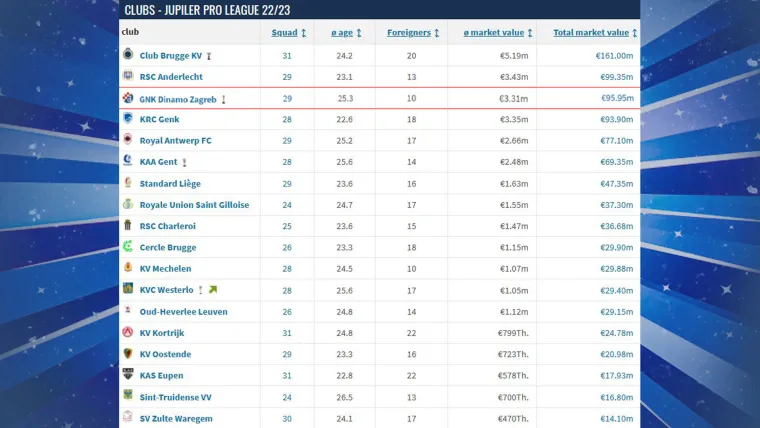The image size is (760, 428).
Task: Sort by Foreigners column header
Action: 412,32
